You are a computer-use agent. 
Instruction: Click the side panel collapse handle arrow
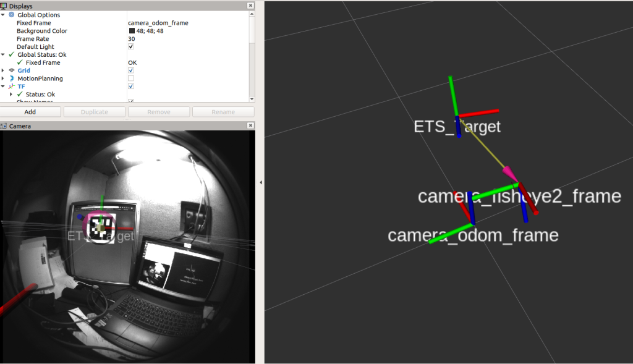click(x=260, y=182)
